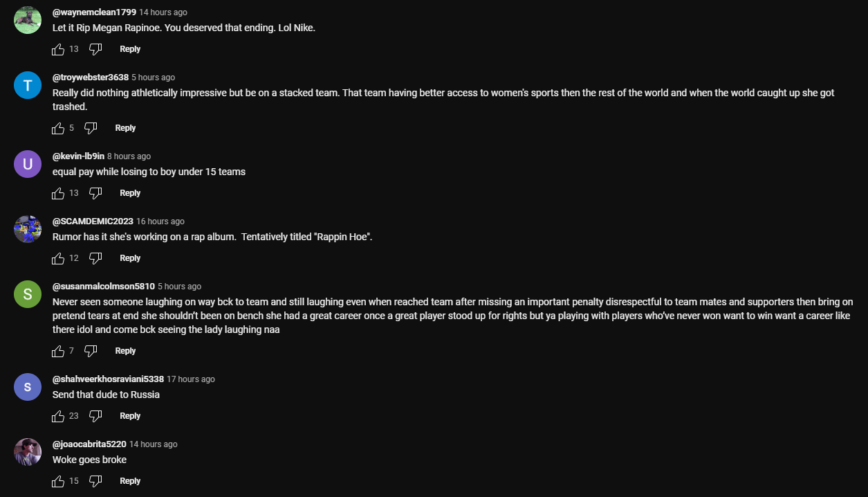Open the '16 hours ago' timestamp link
The image size is (868, 497).
pyautogui.click(x=160, y=221)
